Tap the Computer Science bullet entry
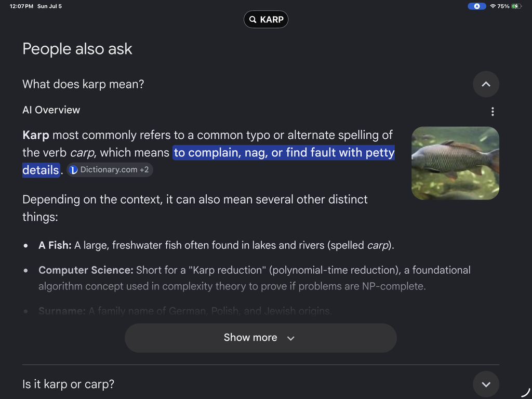Image resolution: width=532 pixels, height=399 pixels. coord(255,278)
